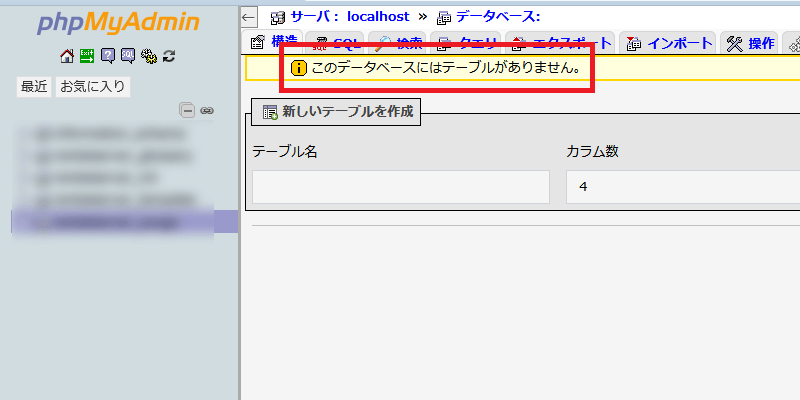Reload the navigation panel
This screenshot has width=800, height=400.
coord(169,56)
